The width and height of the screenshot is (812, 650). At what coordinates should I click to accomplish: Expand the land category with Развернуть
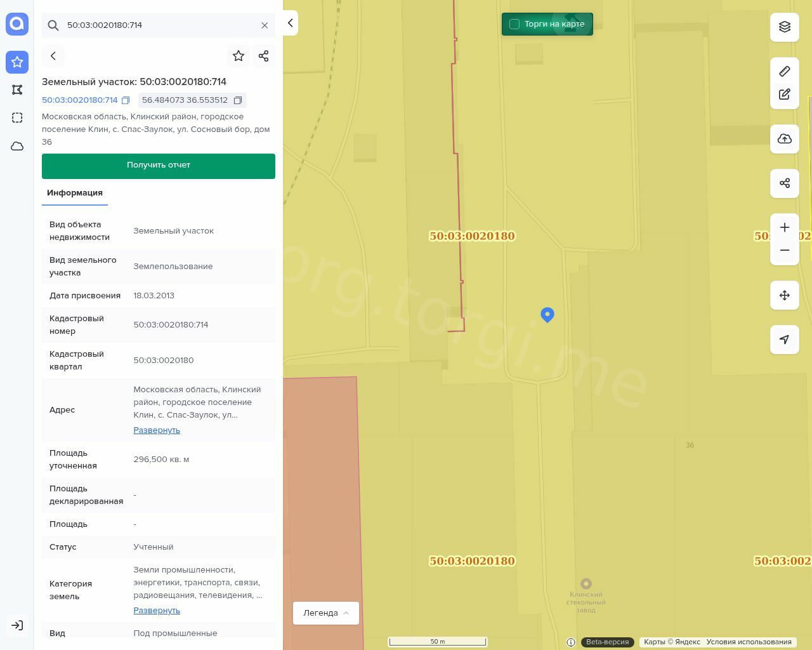[x=157, y=611]
